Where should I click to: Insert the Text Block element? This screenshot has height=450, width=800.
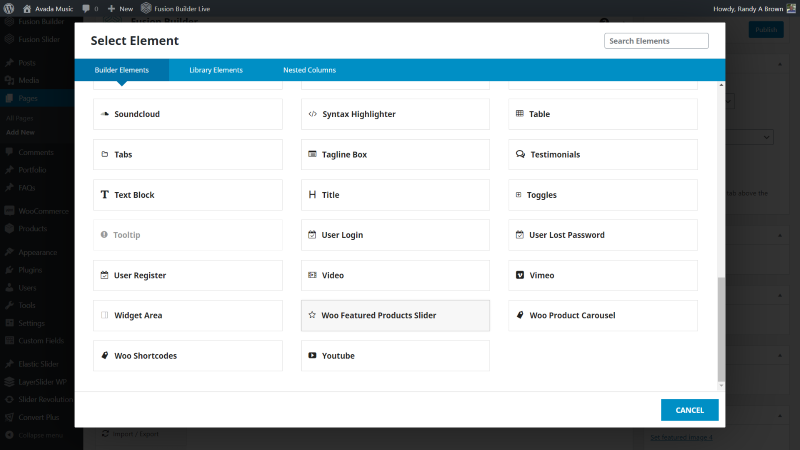188,195
